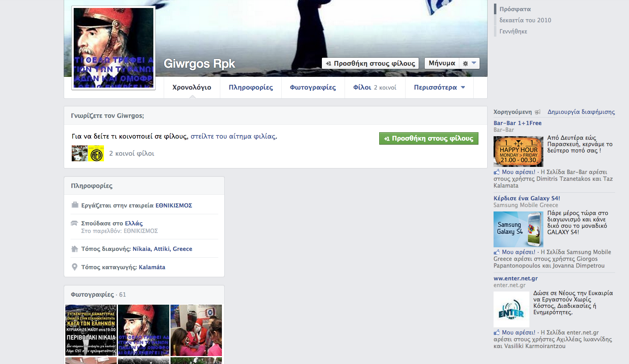Open the Φίλοι tab with 2 mutual

click(x=374, y=87)
